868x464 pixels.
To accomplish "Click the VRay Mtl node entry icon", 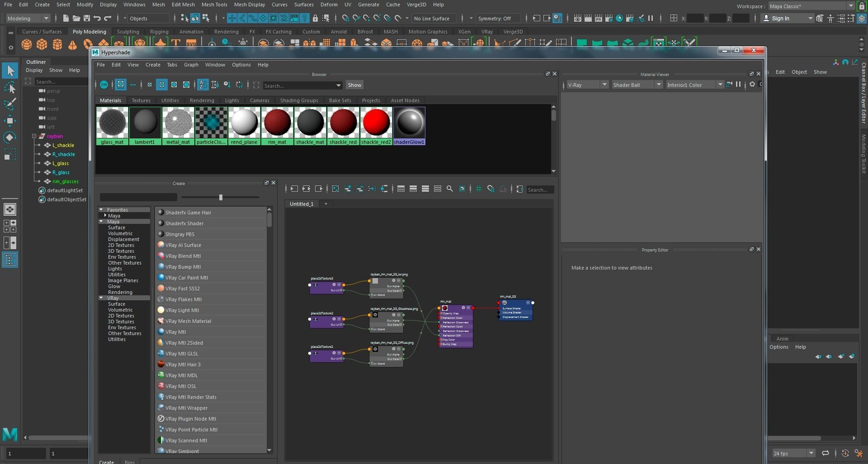I will (160, 332).
